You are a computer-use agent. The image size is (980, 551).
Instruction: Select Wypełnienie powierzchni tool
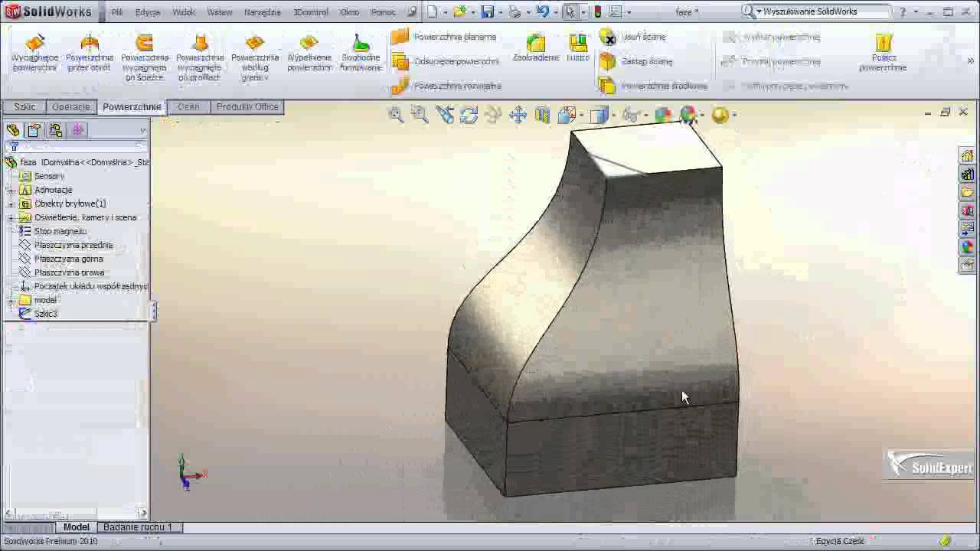(309, 54)
